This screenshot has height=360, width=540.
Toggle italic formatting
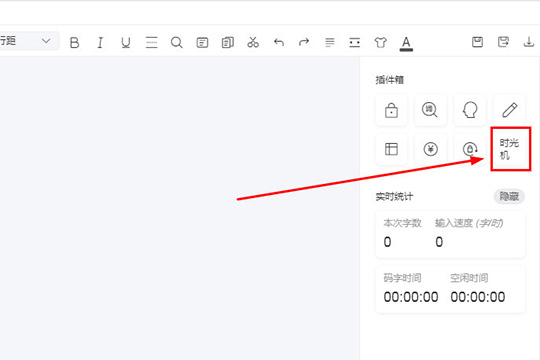[100, 43]
